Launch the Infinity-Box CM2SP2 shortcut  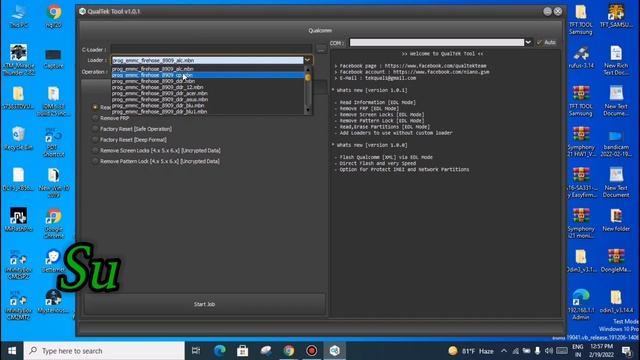coord(18,264)
